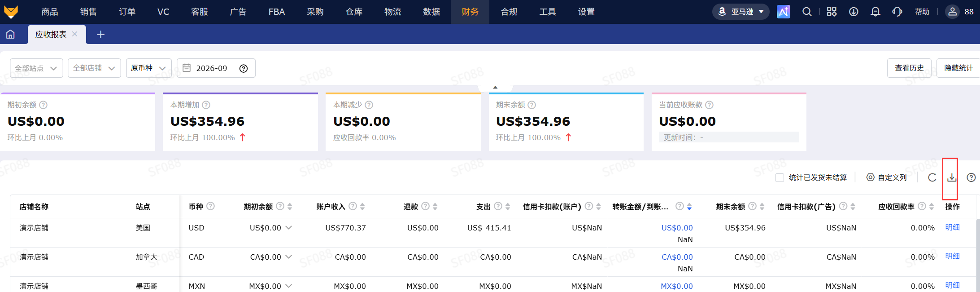Open the US$0.00 transfer amount link
The image size is (980, 292).
(677, 228)
